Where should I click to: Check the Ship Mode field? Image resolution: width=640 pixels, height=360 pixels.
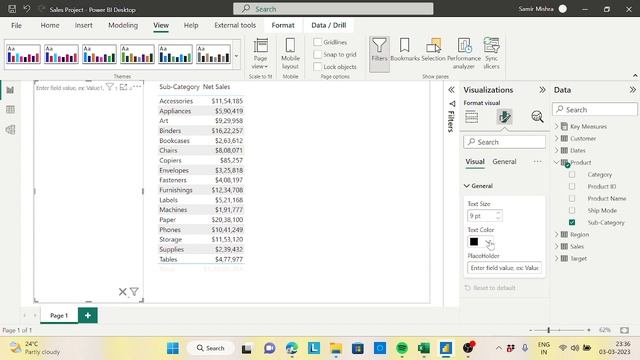click(572, 210)
